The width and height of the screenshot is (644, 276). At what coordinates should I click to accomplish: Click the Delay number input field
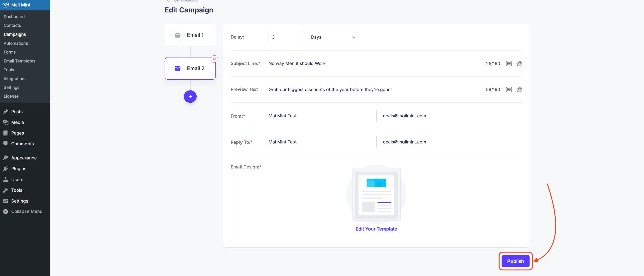[286, 37]
